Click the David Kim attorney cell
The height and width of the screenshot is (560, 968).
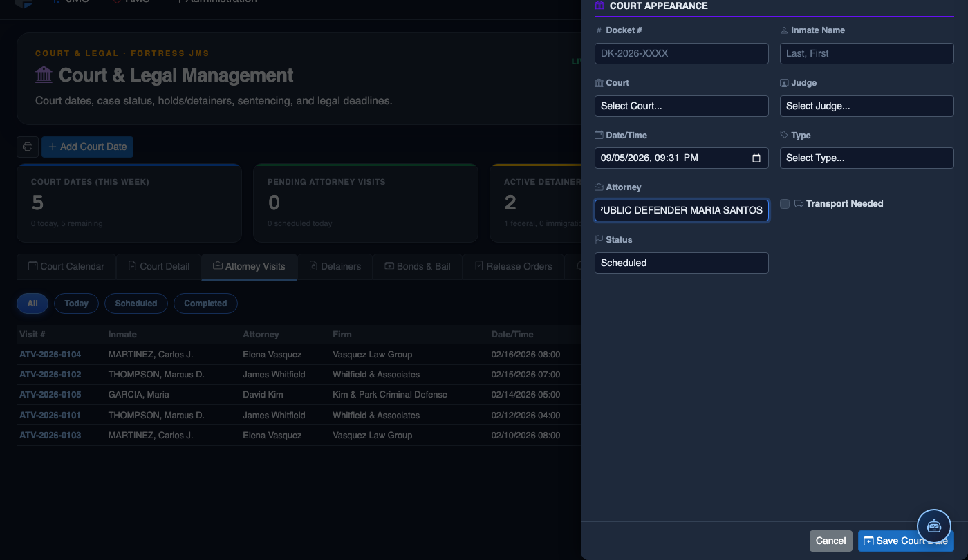(x=263, y=395)
